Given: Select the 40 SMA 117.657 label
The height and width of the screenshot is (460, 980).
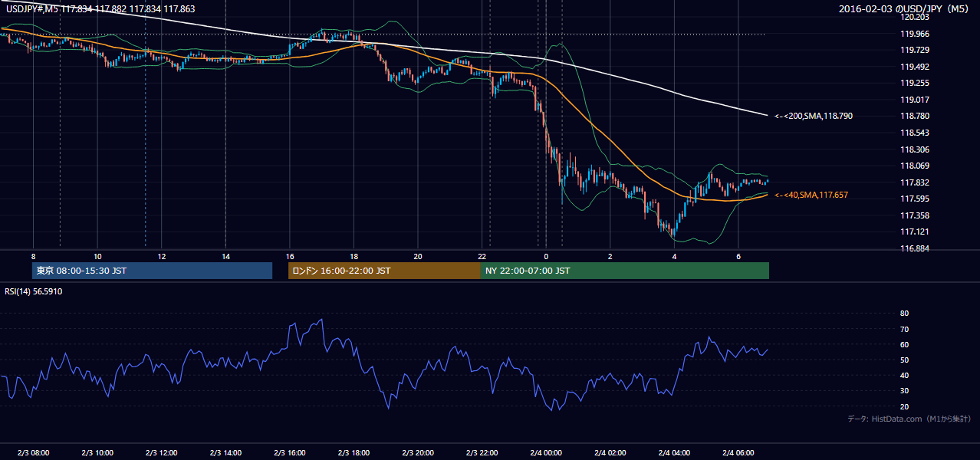Looking at the screenshot, I should pyautogui.click(x=811, y=195).
